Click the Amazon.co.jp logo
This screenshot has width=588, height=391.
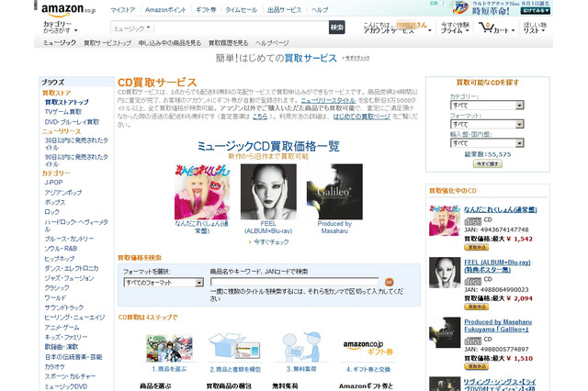click(x=68, y=10)
